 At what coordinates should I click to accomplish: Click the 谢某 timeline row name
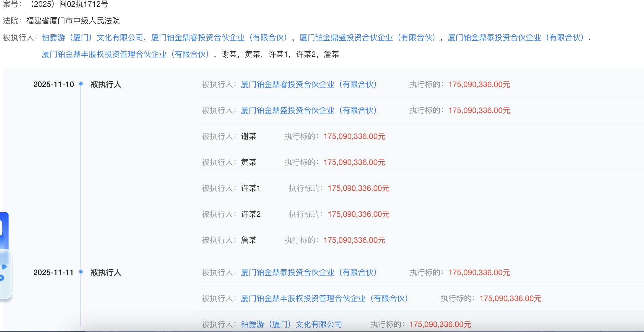tap(249, 136)
